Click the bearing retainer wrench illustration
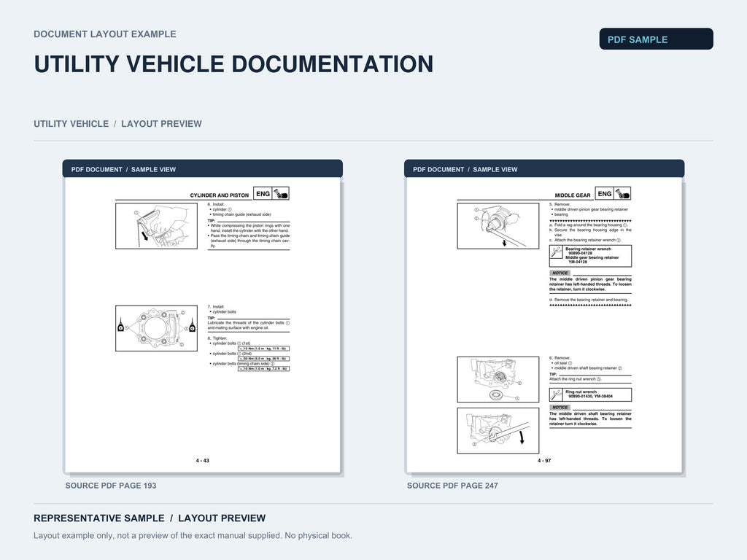 point(498,226)
